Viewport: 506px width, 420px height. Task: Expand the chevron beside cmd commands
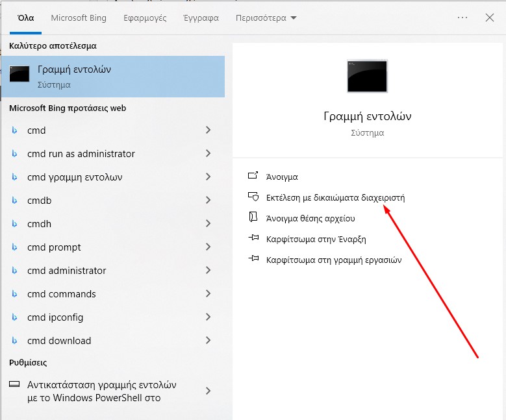pyautogui.click(x=208, y=294)
